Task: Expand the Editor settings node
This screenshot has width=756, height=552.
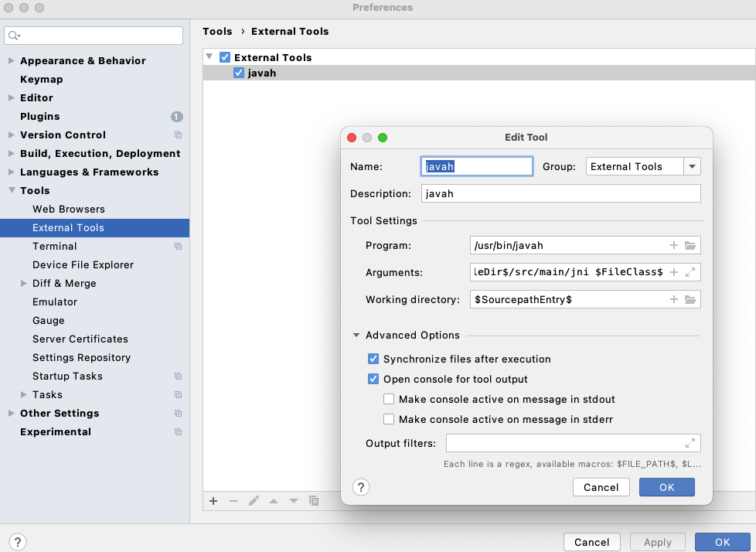Action: 11,98
